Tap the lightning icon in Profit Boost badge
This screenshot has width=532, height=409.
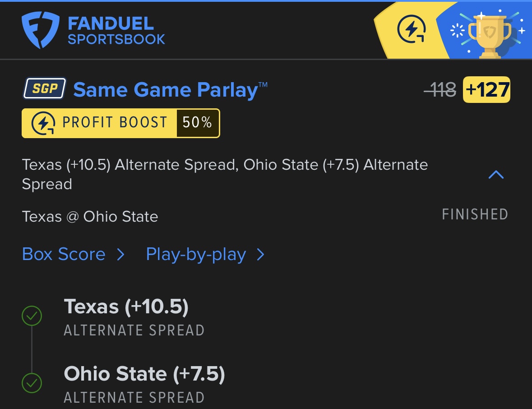(44, 123)
